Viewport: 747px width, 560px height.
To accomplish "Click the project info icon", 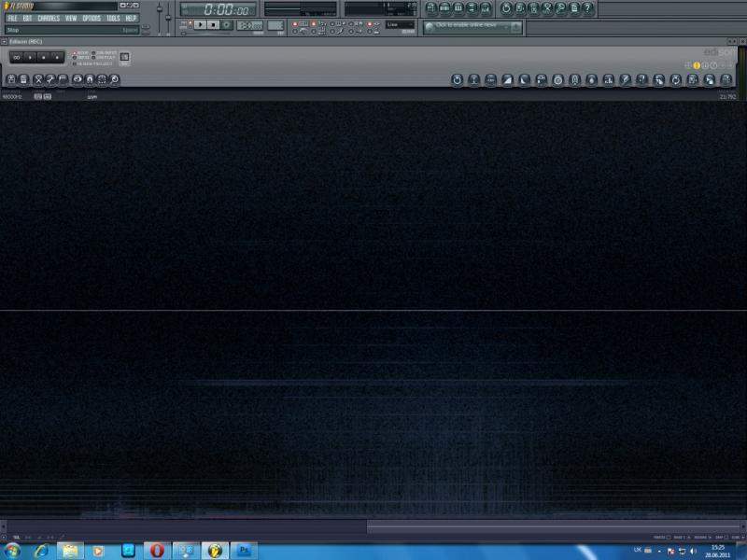I will [574, 8].
